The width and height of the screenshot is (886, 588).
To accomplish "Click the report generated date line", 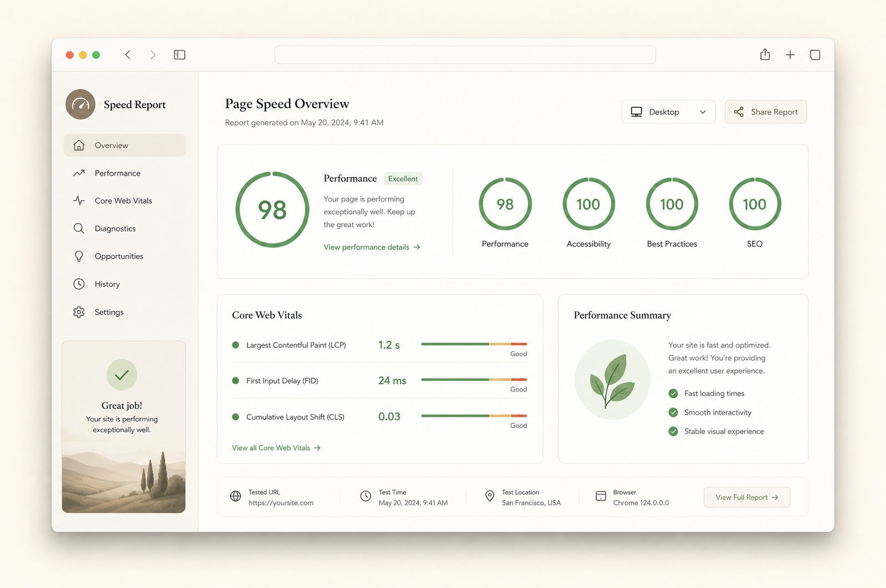I will [304, 122].
